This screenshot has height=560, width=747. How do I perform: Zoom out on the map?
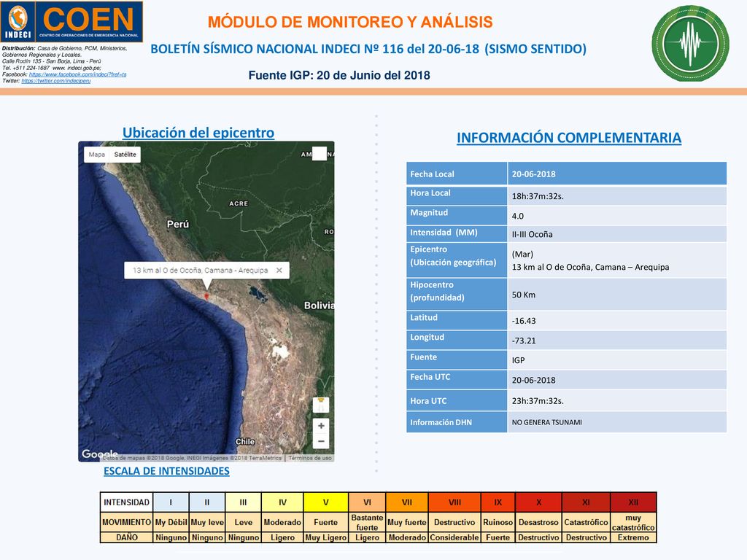[321, 441]
